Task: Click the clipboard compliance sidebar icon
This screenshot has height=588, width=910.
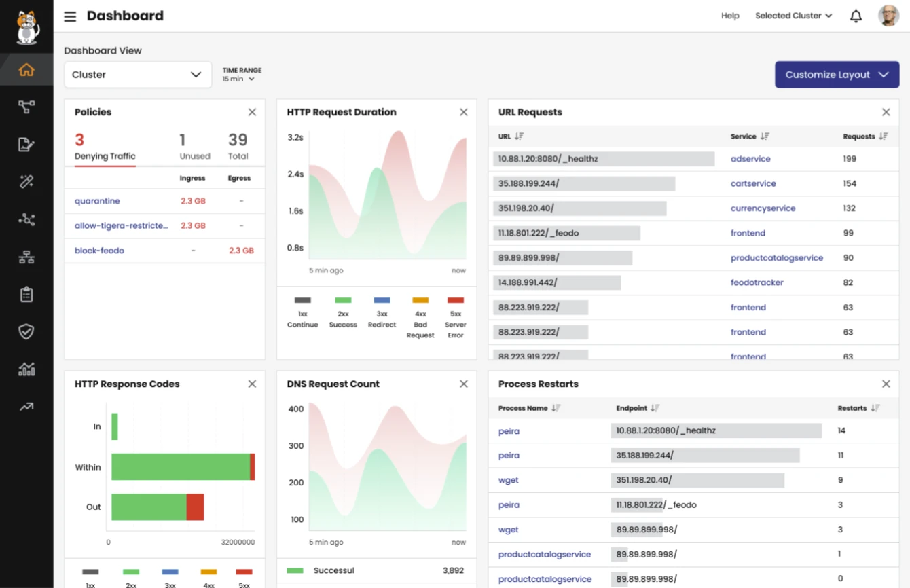Action: point(26,294)
